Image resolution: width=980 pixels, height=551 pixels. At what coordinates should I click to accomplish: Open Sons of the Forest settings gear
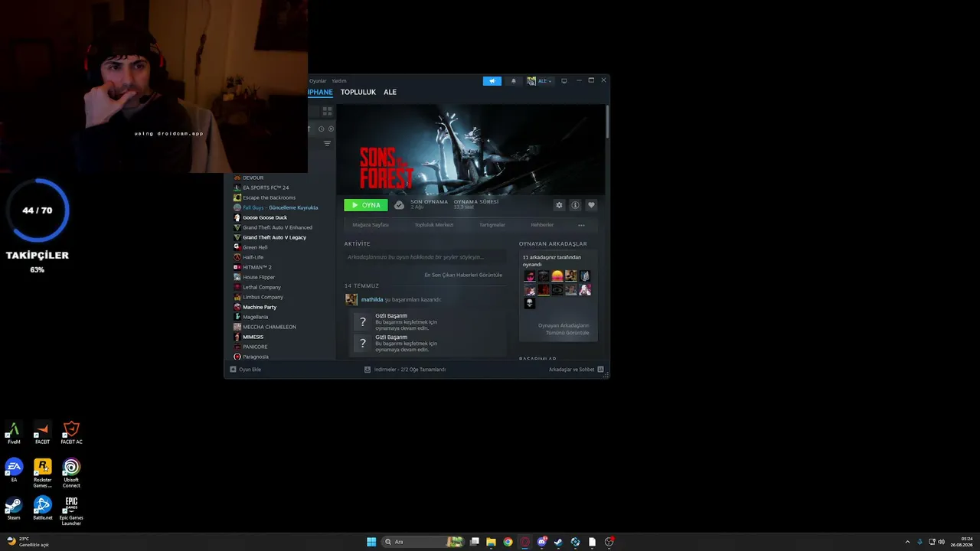[x=559, y=205]
